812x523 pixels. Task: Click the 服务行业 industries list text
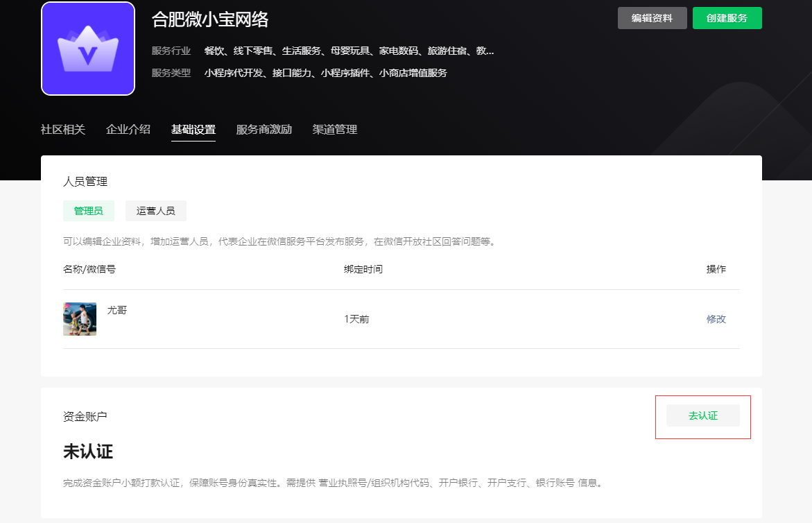349,51
